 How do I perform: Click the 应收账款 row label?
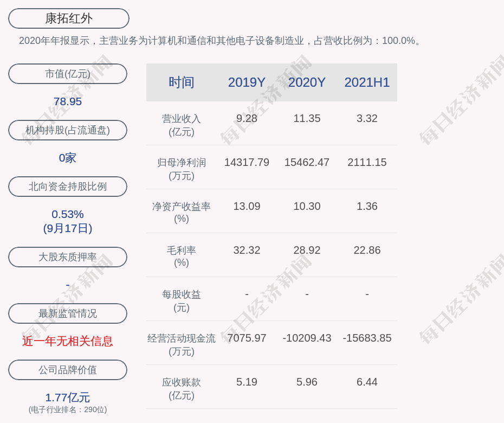click(x=182, y=389)
